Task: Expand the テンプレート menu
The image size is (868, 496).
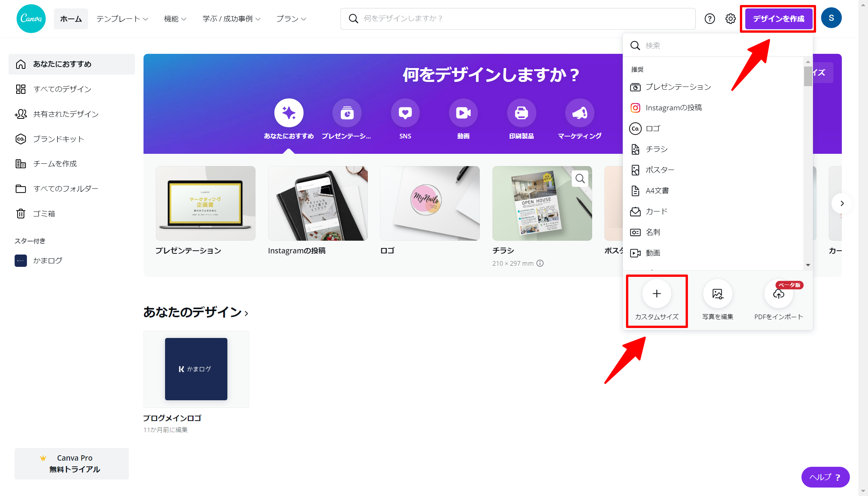Action: point(122,19)
